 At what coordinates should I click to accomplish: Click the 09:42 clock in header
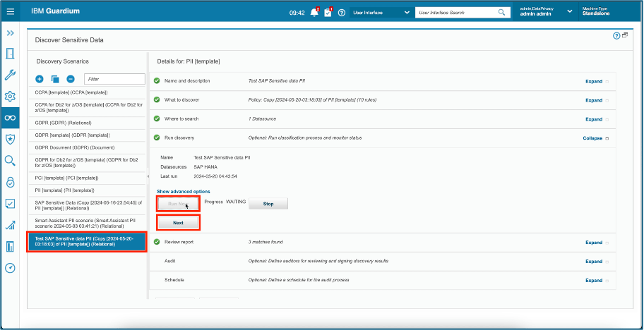297,13
